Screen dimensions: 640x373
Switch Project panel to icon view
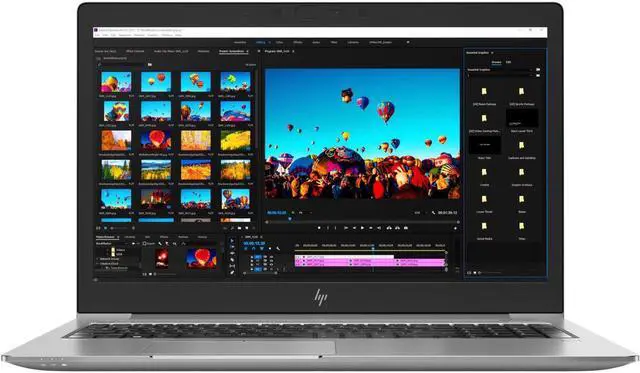(x=105, y=228)
